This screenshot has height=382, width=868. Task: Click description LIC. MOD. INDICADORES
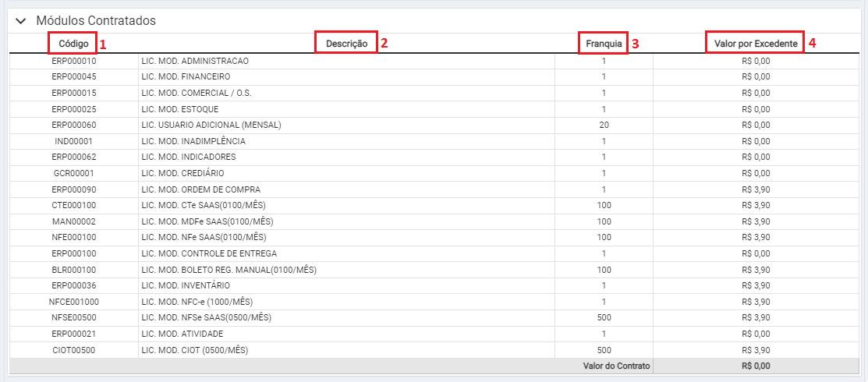[x=189, y=157]
